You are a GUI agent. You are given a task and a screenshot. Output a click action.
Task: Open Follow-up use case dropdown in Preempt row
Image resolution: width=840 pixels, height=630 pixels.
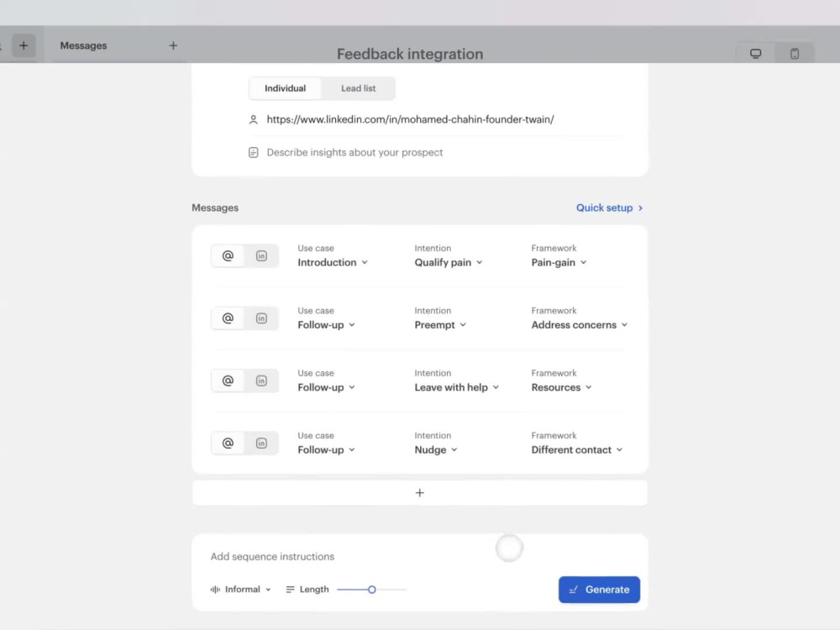pyautogui.click(x=326, y=325)
